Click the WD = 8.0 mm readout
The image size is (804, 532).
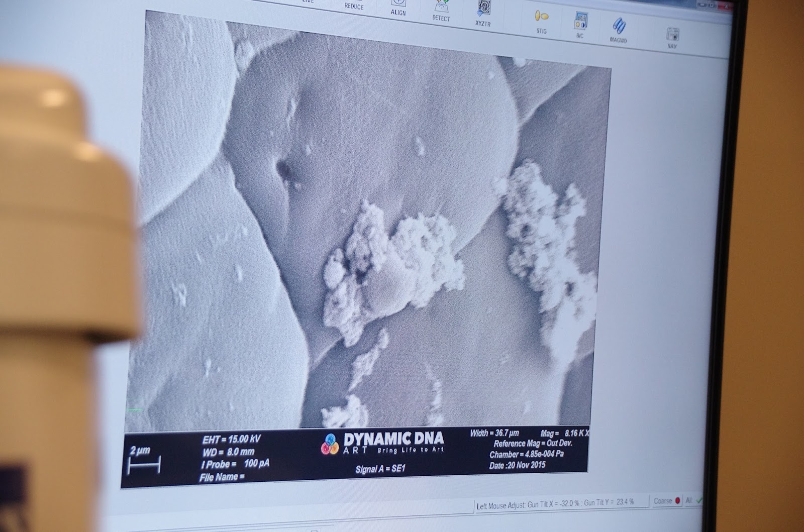pyautogui.click(x=228, y=451)
